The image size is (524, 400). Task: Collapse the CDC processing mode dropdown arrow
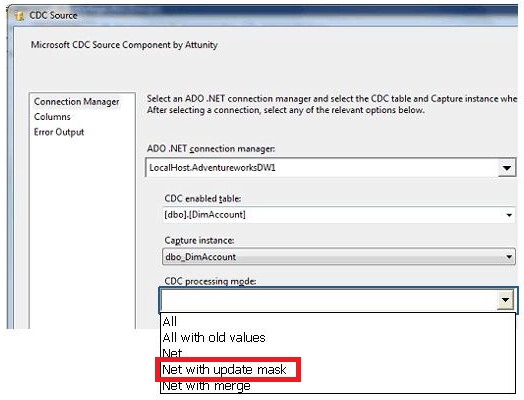click(505, 300)
